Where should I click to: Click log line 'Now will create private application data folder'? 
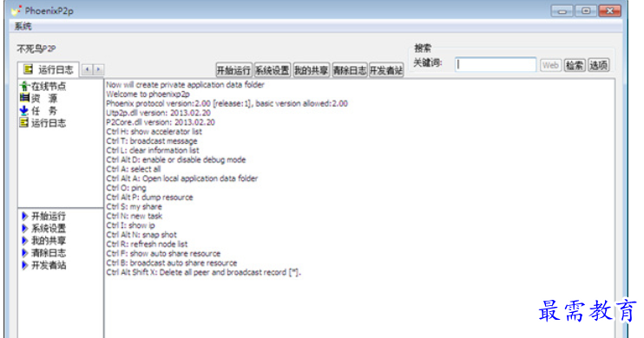point(185,85)
